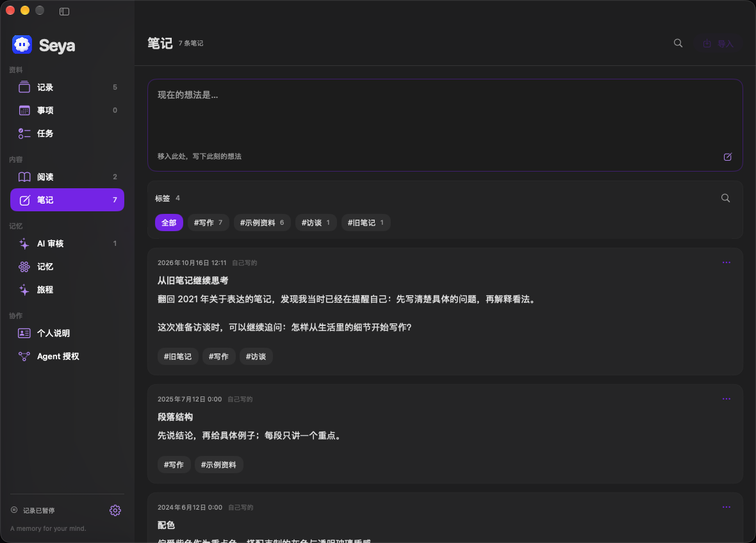This screenshot has width=756, height=543.
Task: Click the 2025年7月12日 0:00 timestamp
Action: pyautogui.click(x=190, y=399)
